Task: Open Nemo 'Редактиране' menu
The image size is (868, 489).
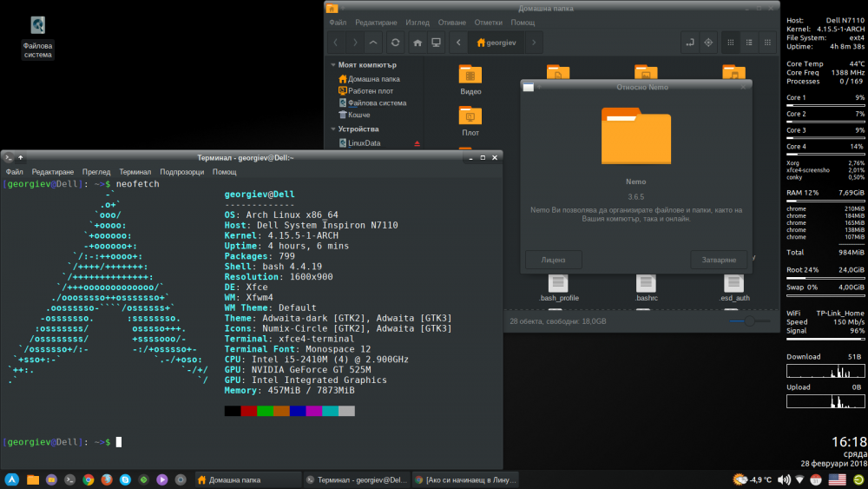Action: click(x=376, y=23)
